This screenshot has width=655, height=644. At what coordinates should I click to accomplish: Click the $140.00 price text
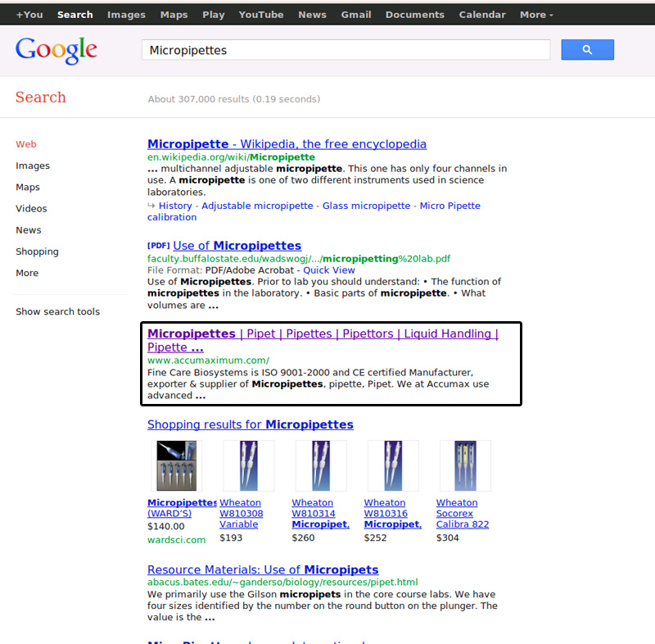(x=166, y=527)
